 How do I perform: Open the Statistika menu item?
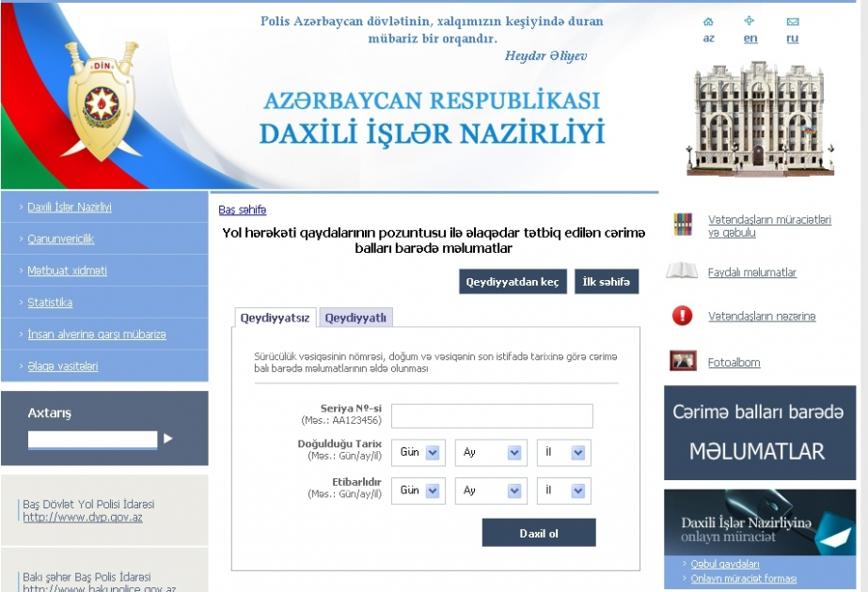pyautogui.click(x=50, y=303)
